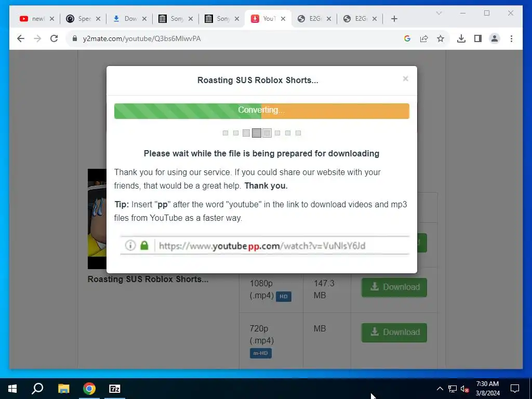Viewport: 532px width, 399px height.
Task: Reload the y2mate page
Action: click(54, 38)
